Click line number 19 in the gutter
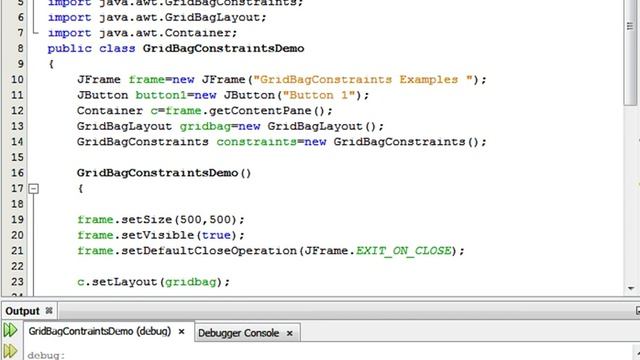This screenshot has width=640, height=360. click(x=17, y=219)
